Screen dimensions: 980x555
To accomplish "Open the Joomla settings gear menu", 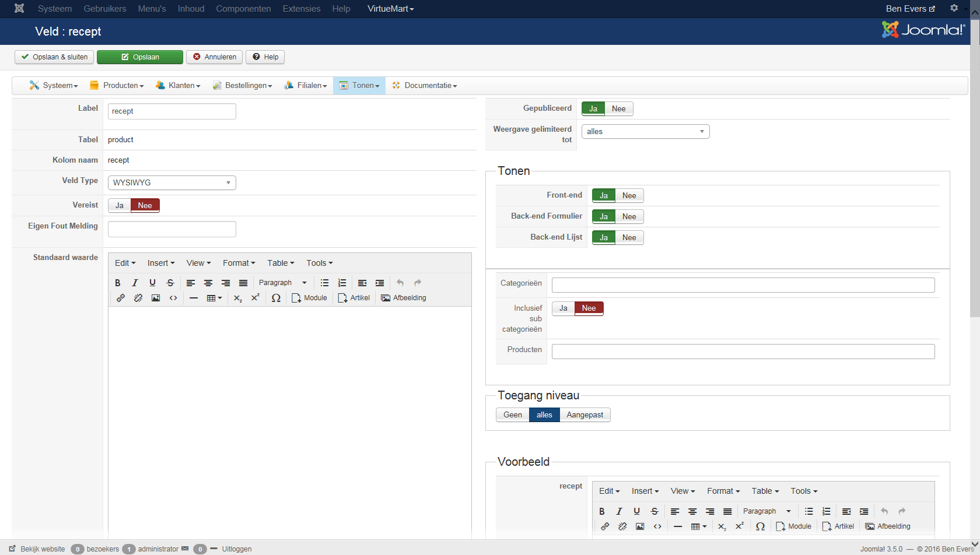I will coord(956,8).
